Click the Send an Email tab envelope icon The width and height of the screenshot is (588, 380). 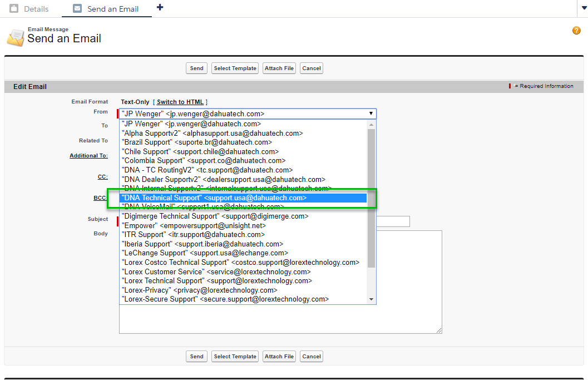click(77, 8)
